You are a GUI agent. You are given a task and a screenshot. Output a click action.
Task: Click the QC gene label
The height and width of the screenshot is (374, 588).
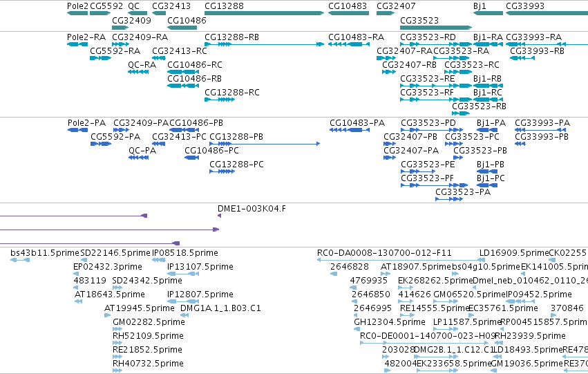pos(133,6)
